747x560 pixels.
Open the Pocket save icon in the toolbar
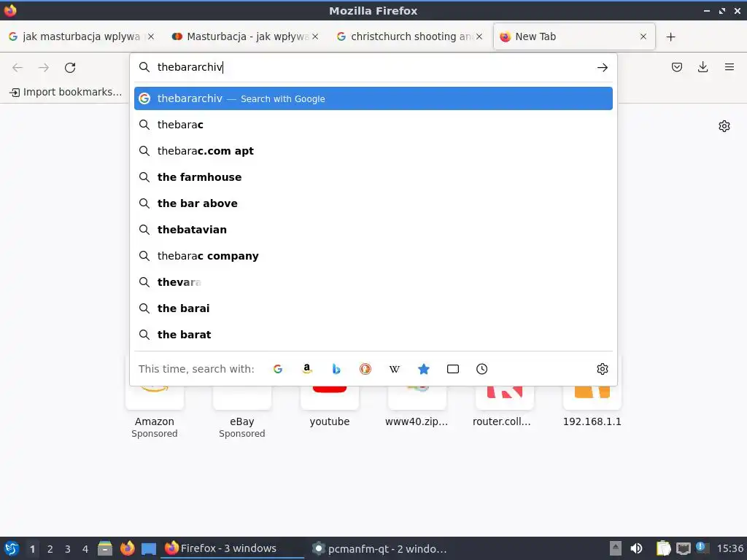point(676,67)
